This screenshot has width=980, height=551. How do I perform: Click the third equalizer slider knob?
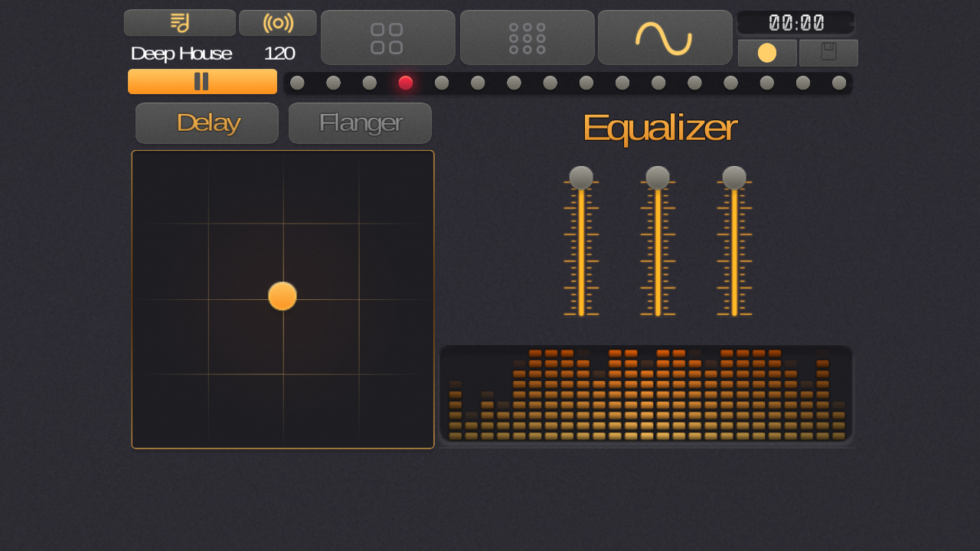[734, 178]
